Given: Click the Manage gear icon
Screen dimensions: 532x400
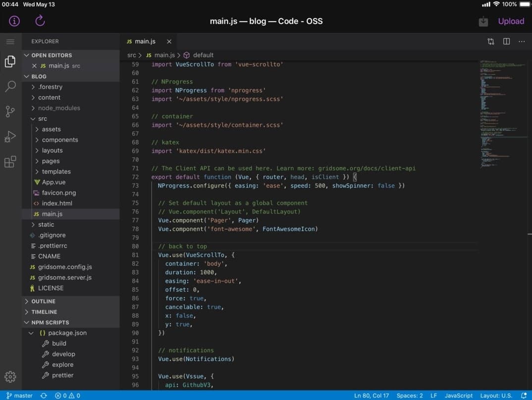Looking at the screenshot, I should click(10, 377).
